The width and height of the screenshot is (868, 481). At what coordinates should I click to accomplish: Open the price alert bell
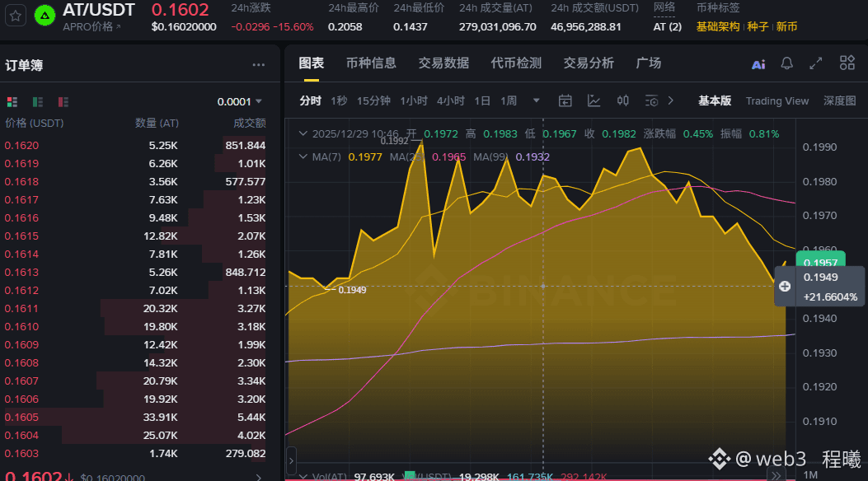point(786,63)
